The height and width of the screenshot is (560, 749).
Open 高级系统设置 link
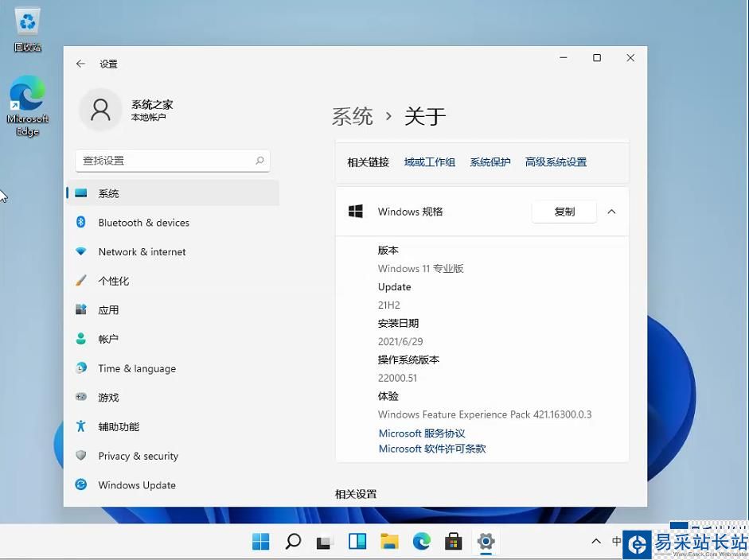pyautogui.click(x=556, y=162)
